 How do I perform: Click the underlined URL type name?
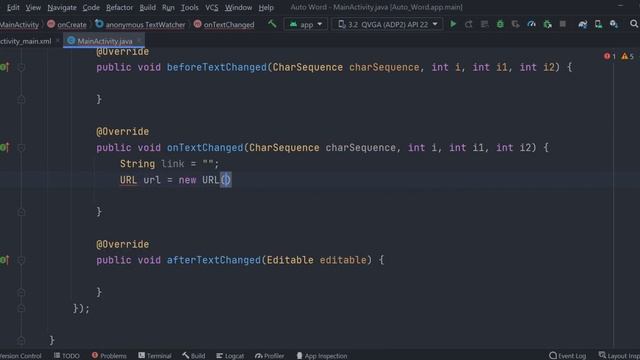point(128,180)
